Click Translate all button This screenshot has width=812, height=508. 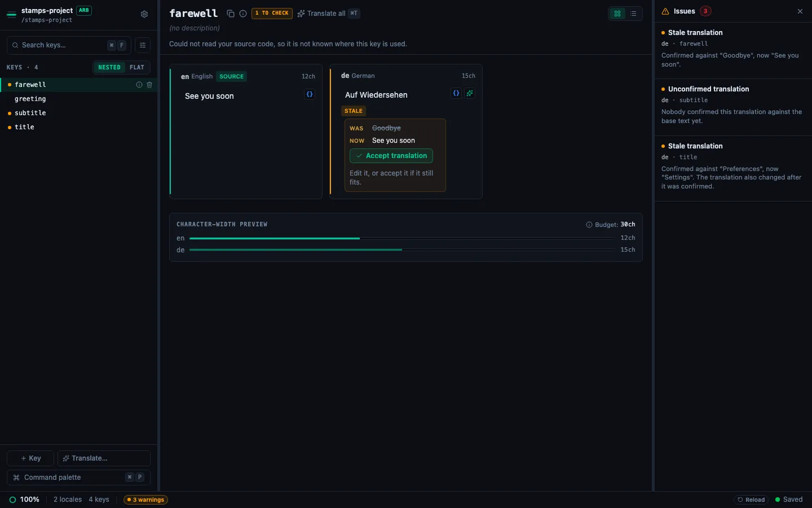pos(328,14)
